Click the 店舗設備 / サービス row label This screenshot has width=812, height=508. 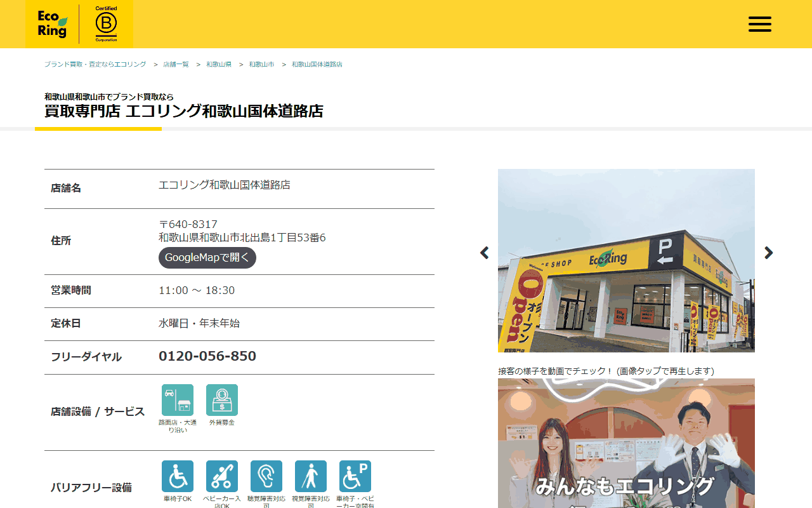coord(98,411)
